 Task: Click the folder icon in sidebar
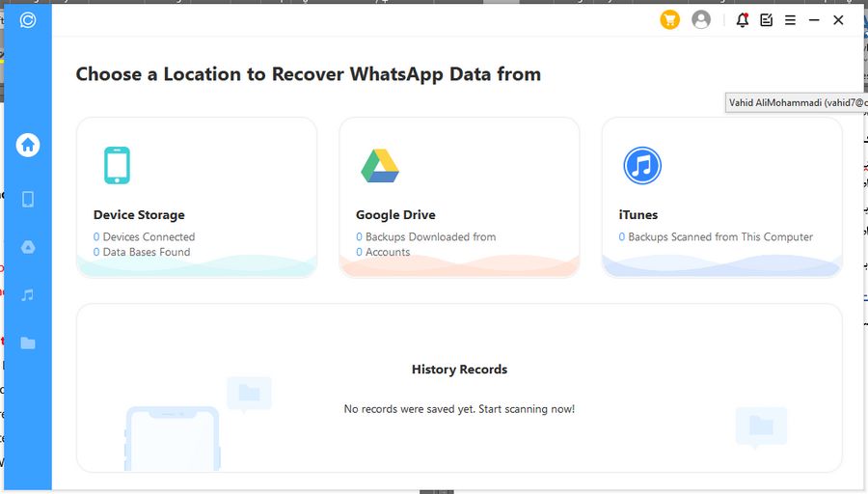coord(28,343)
